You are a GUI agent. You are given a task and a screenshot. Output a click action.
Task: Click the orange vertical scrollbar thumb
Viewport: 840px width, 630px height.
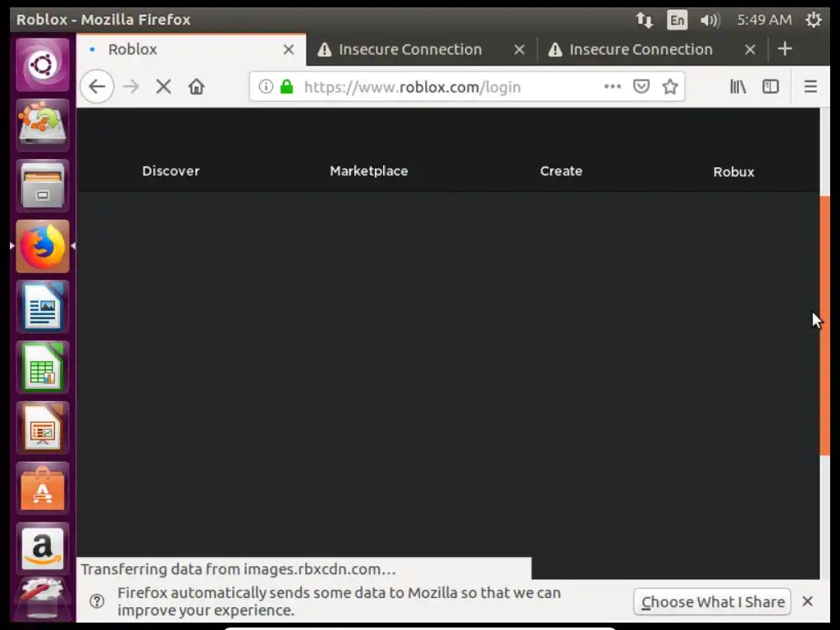tap(824, 326)
